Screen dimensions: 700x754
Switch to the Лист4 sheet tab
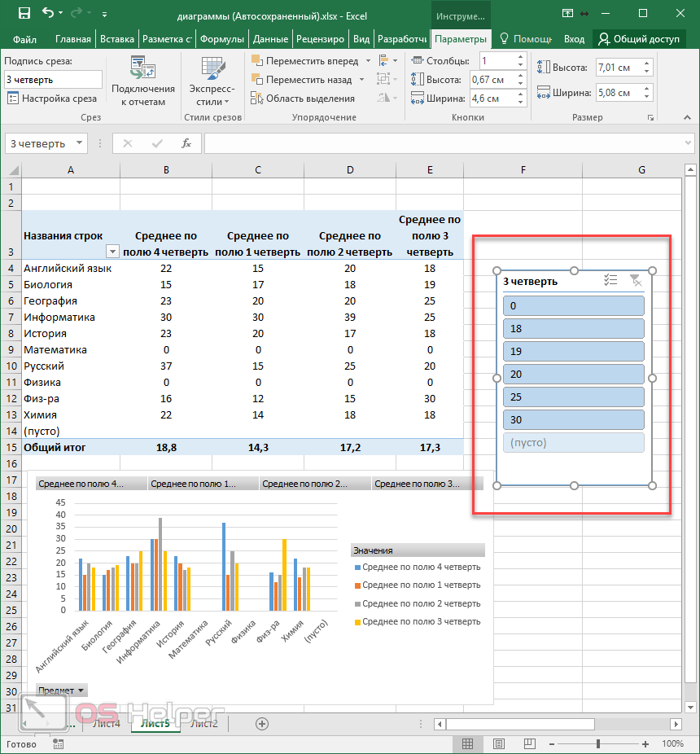107,723
